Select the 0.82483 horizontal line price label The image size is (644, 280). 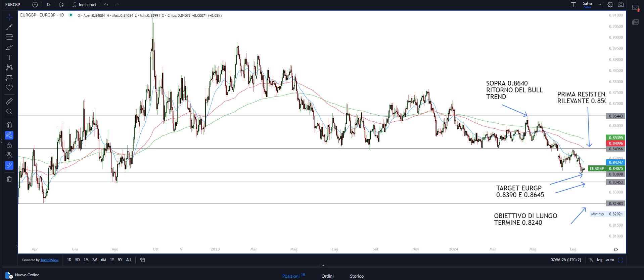[616, 203]
